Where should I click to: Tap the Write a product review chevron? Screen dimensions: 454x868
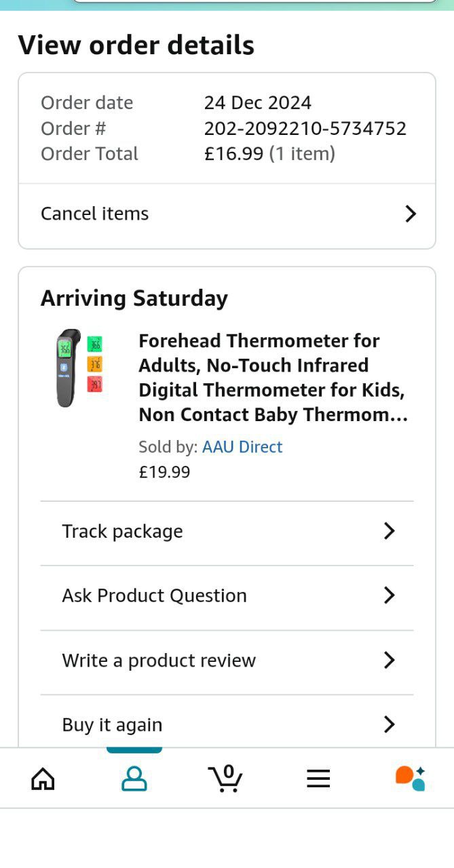[389, 660]
